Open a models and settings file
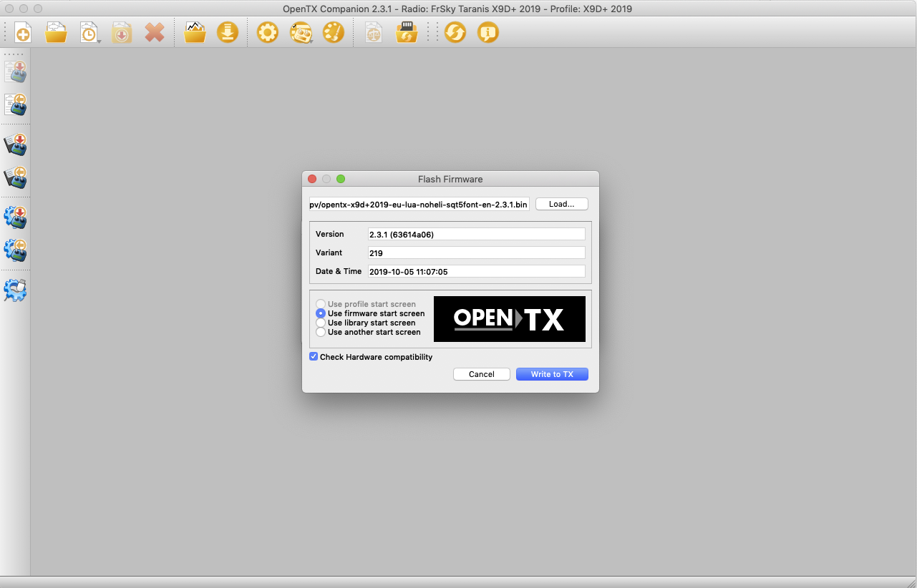The image size is (917, 588). point(56,33)
